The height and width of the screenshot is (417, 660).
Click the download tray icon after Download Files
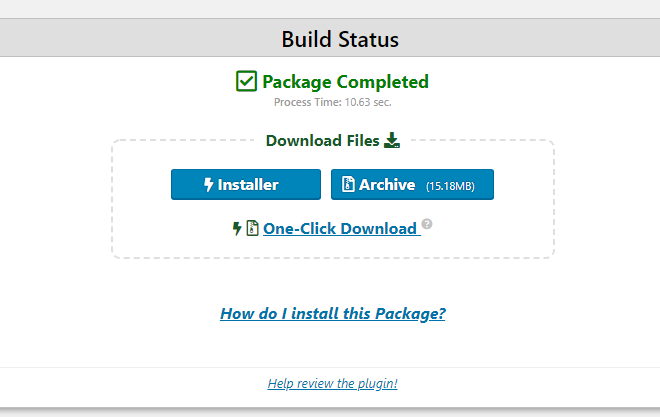click(x=392, y=140)
